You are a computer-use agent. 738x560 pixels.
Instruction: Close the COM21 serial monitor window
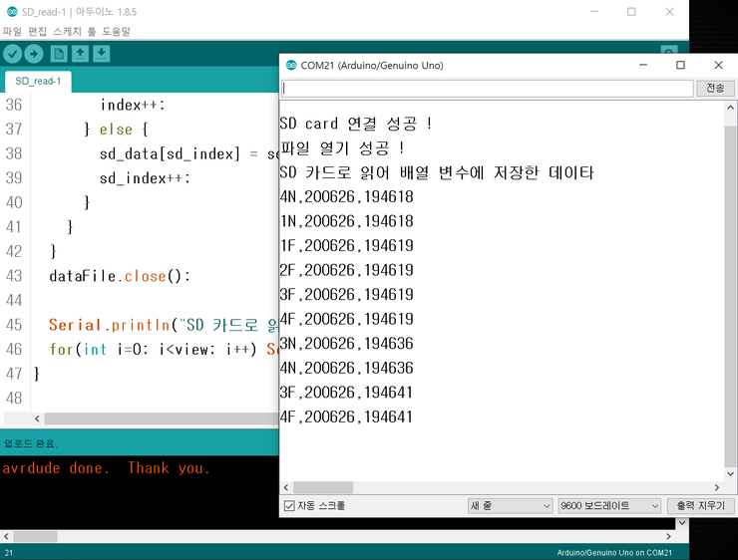[718, 65]
